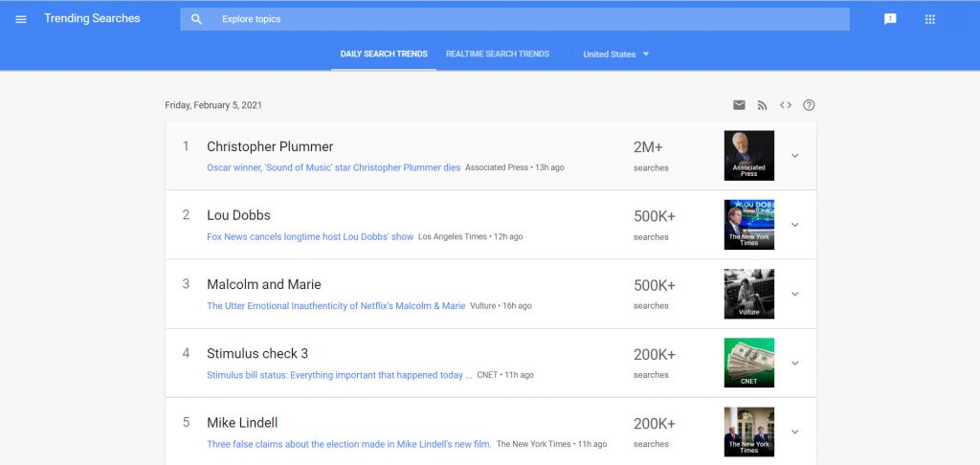The height and width of the screenshot is (465, 980).
Task: Select the Christopher Plummer title
Action: (x=270, y=147)
